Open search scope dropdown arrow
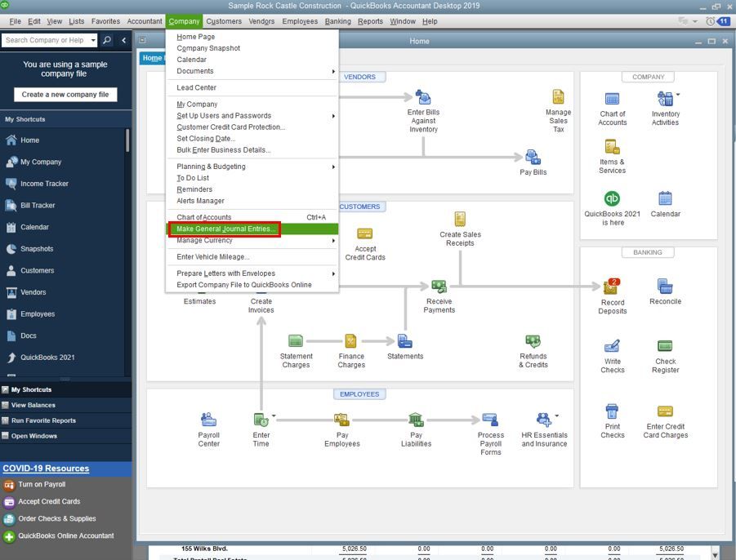This screenshot has width=736, height=560. click(93, 40)
